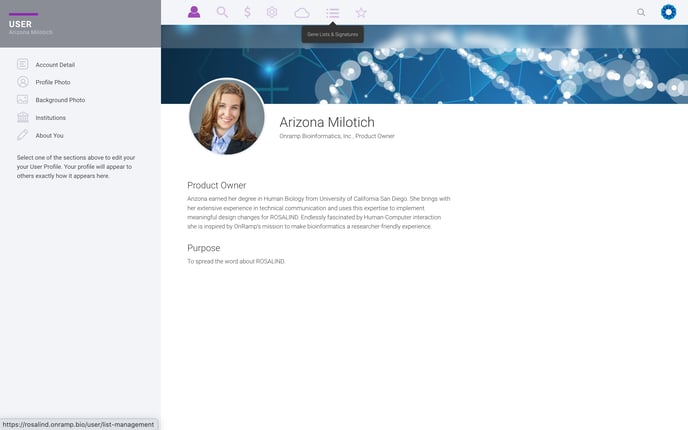Image resolution: width=688 pixels, height=430 pixels.
Task: Select Profile Photo in sidebar
Action: pyautogui.click(x=53, y=82)
